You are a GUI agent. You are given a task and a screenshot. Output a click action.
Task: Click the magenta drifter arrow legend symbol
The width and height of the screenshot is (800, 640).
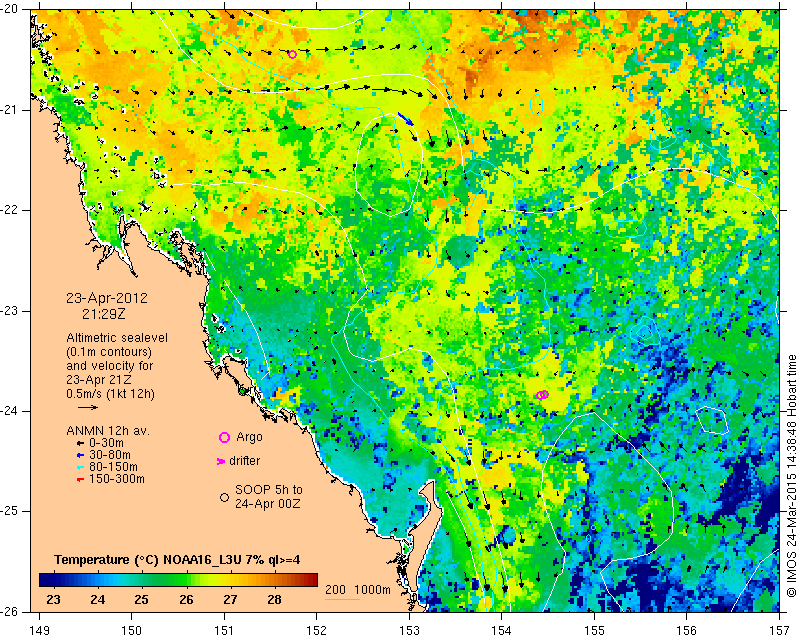pyautogui.click(x=221, y=461)
